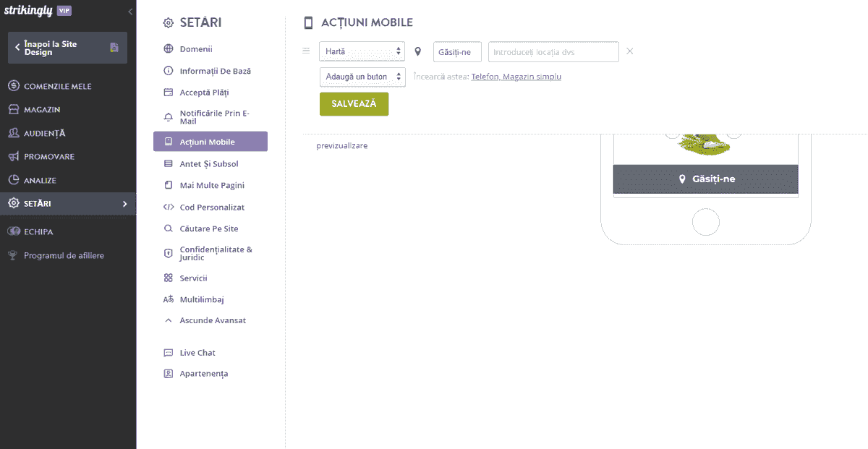Click the Multilimbaj translate icon
Screen dimensions: 868x449
click(169, 299)
